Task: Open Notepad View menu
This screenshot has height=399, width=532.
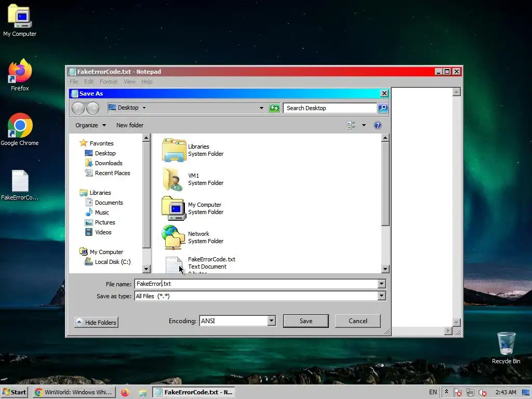Action: click(129, 82)
